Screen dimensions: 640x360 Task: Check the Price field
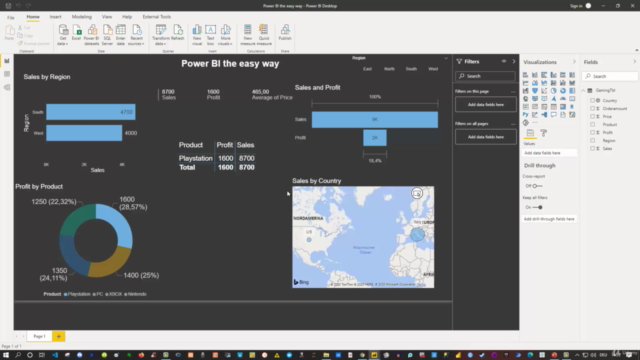[592, 116]
